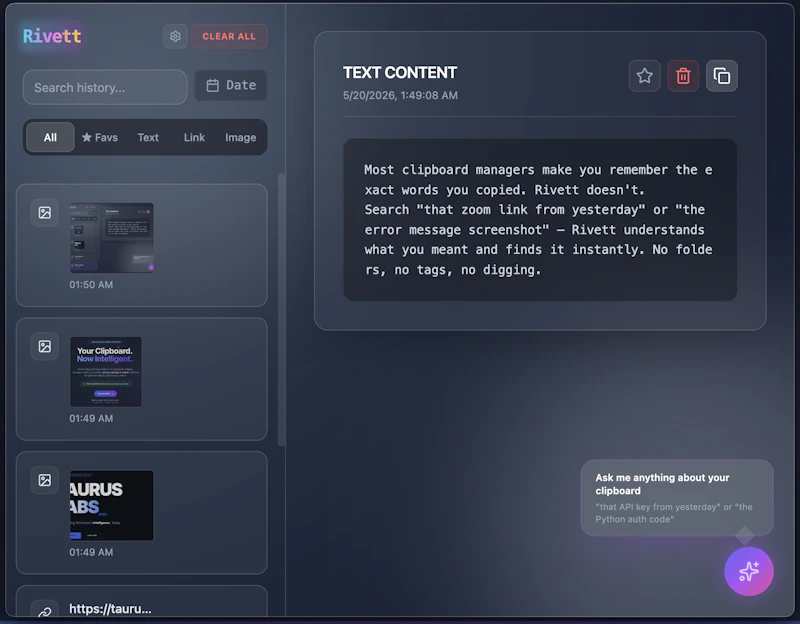800x624 pixels.
Task: Open the 01:50 AM screenshot thumbnail
Action: click(112, 238)
